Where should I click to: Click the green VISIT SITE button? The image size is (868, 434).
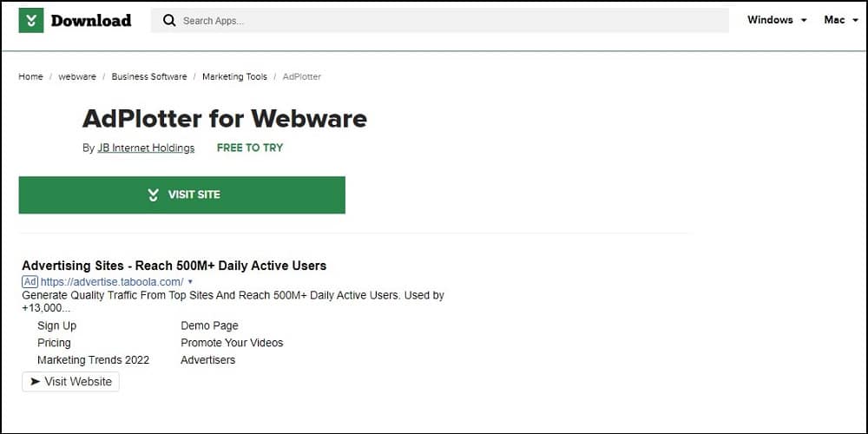(182, 194)
